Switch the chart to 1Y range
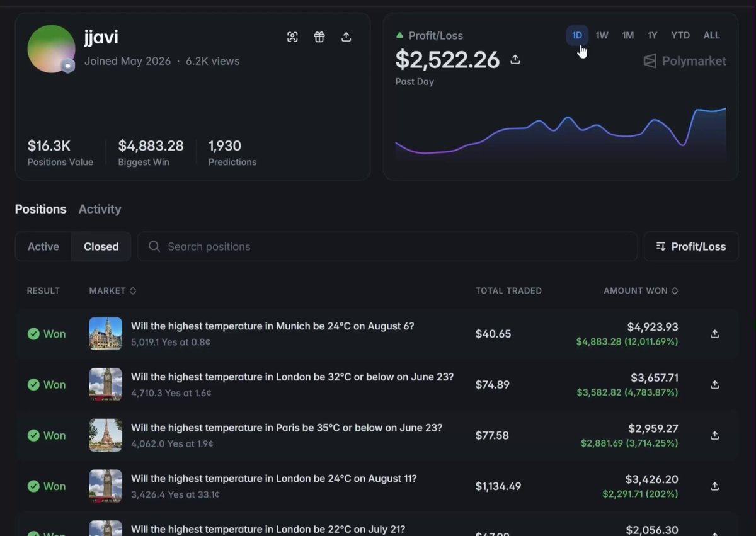The image size is (756, 536). click(x=653, y=35)
